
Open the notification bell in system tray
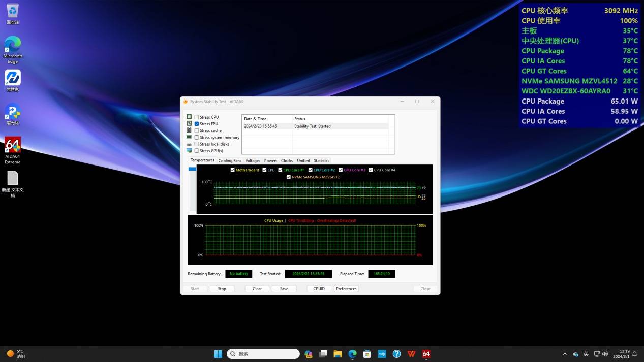click(634, 354)
